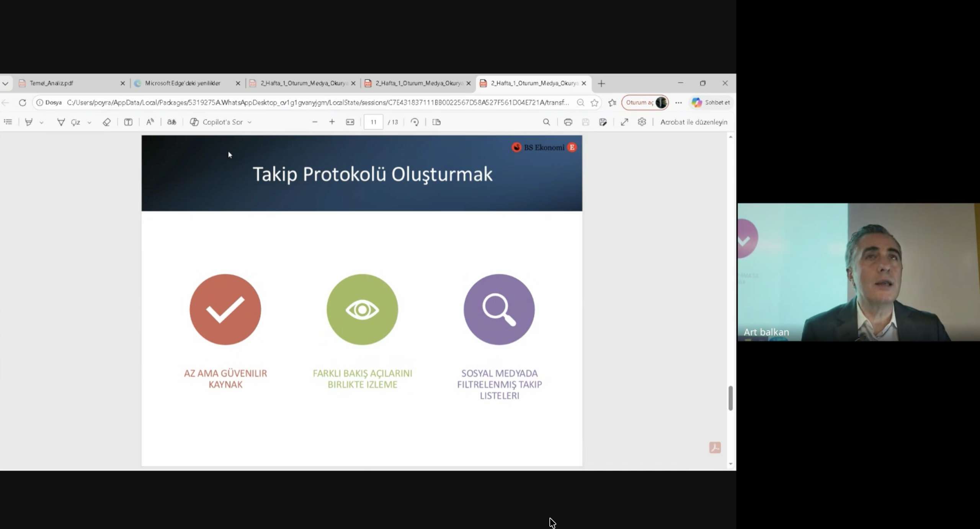The height and width of the screenshot is (529, 980).
Task: Switch to Microsoft Edge'deki yenilikler tab
Action: click(183, 83)
